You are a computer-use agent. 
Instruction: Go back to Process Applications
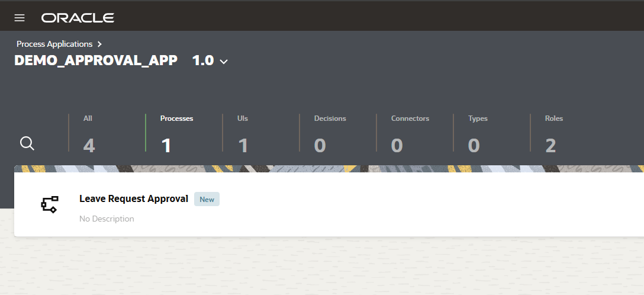click(x=54, y=44)
